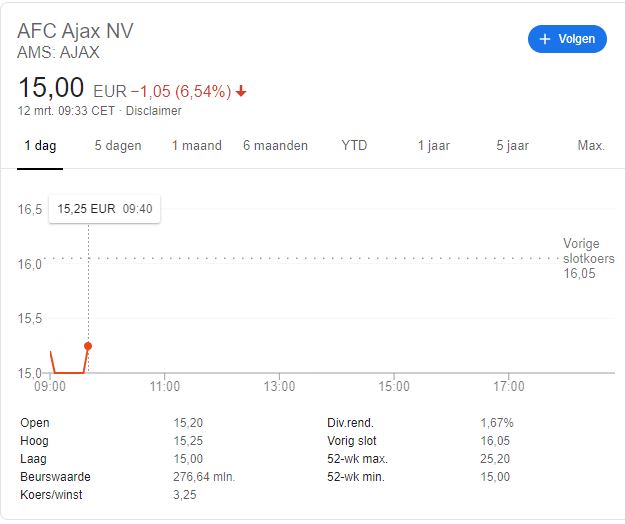The height and width of the screenshot is (524, 625).
Task: Switch to the 5 dagen tab
Action: 118,146
